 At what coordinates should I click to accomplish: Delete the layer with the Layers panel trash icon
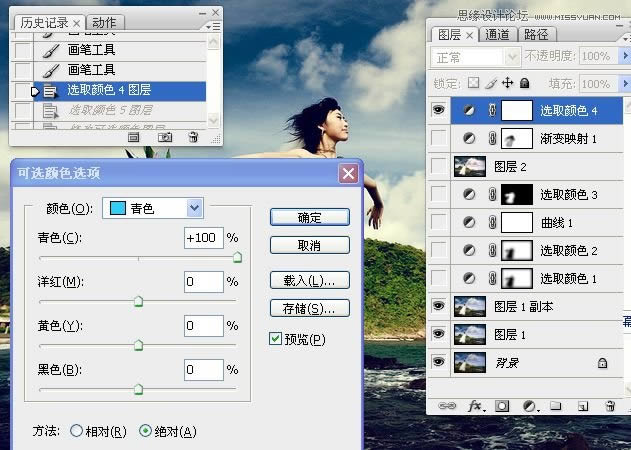pyautogui.click(x=610, y=406)
